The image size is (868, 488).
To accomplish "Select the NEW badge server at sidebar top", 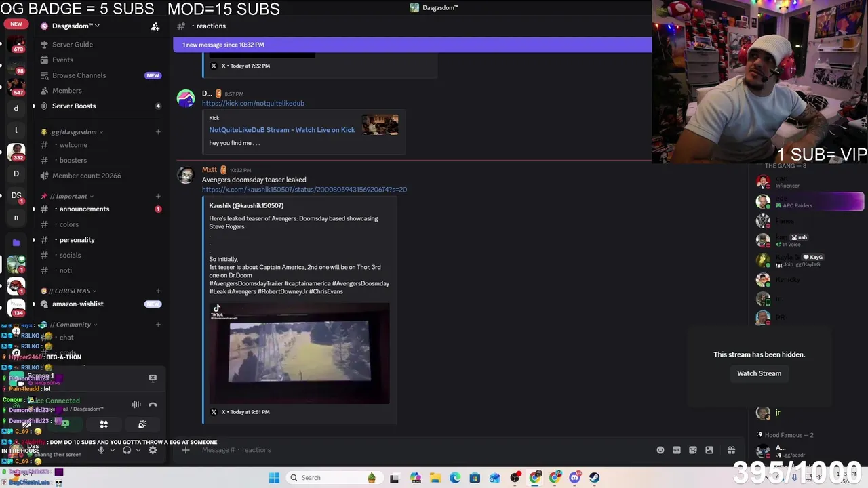I will (x=16, y=24).
